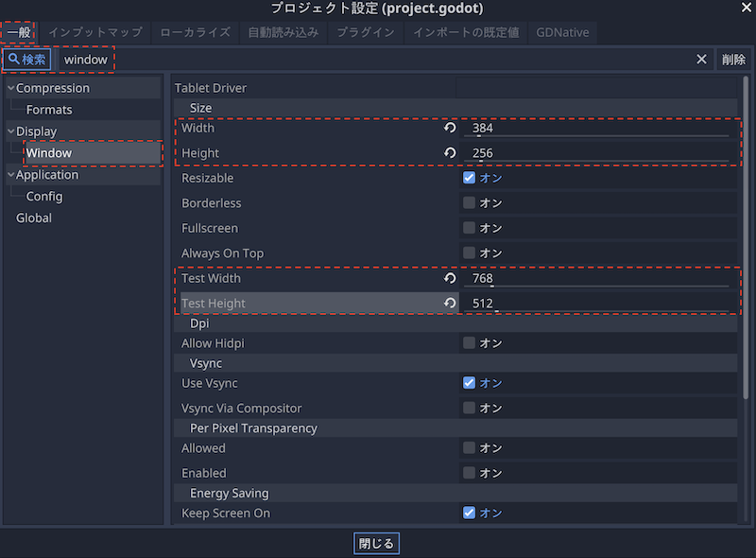The width and height of the screenshot is (756, 558).
Task: Click the magnifier 検索 search icon
Action: 26,60
